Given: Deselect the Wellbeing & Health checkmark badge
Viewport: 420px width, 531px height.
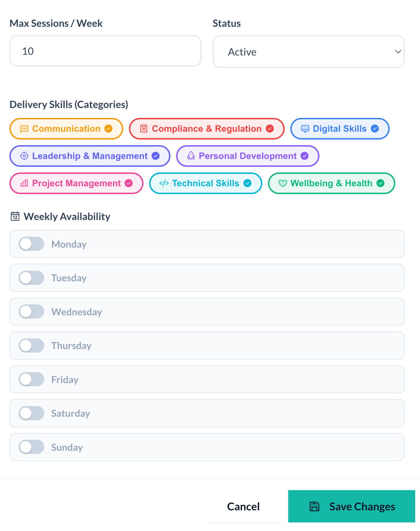Looking at the screenshot, I should tap(380, 183).
